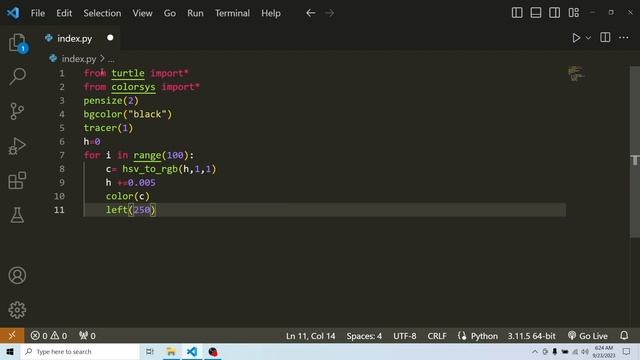The width and height of the screenshot is (640, 360).
Task: Click line number 7 in gutter
Action: click(62, 155)
